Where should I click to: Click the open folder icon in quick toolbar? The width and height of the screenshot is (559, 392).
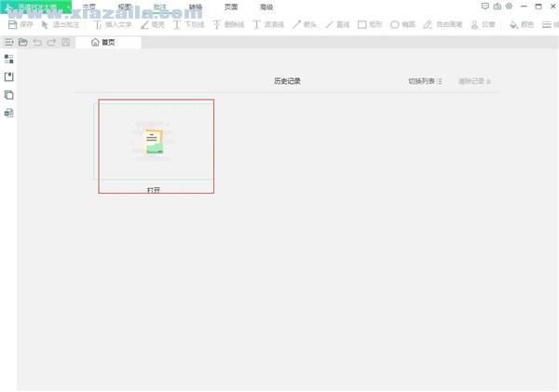pos(22,43)
